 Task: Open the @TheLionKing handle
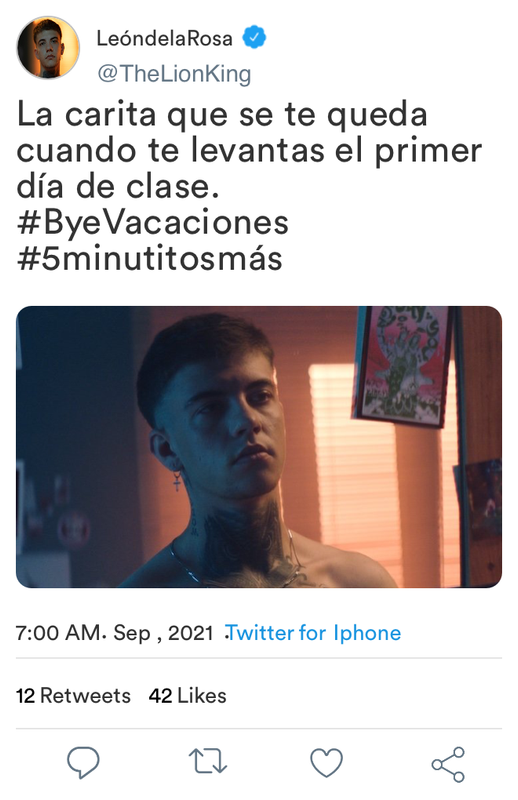click(x=174, y=73)
